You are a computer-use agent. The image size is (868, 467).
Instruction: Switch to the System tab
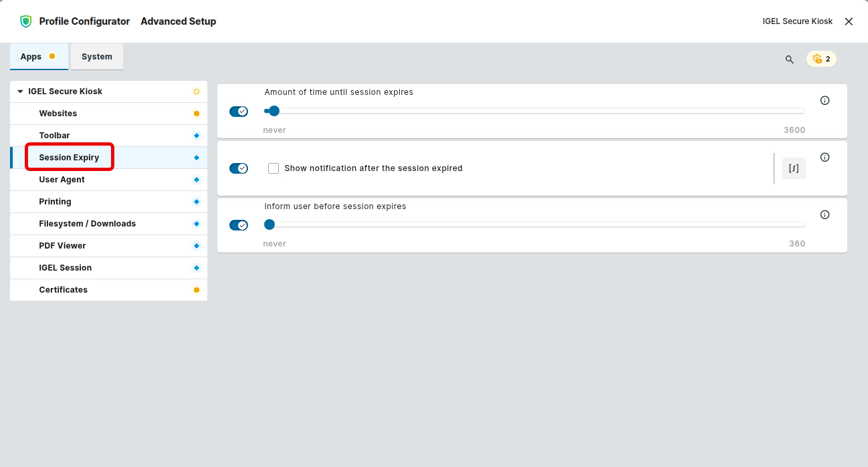97,57
